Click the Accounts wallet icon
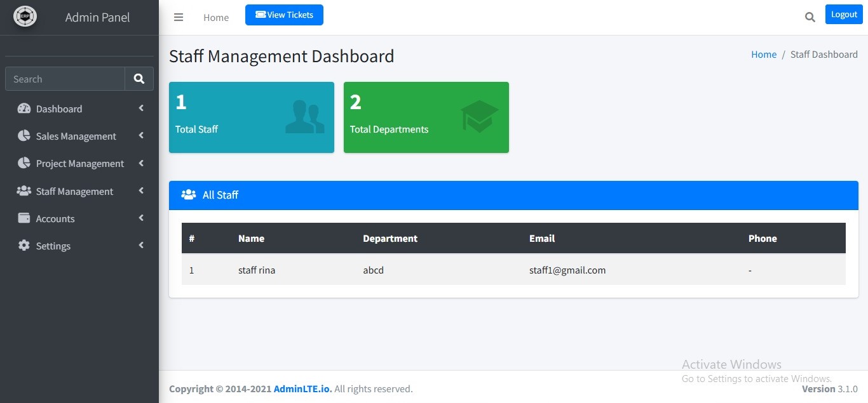The height and width of the screenshot is (403, 868). point(24,218)
